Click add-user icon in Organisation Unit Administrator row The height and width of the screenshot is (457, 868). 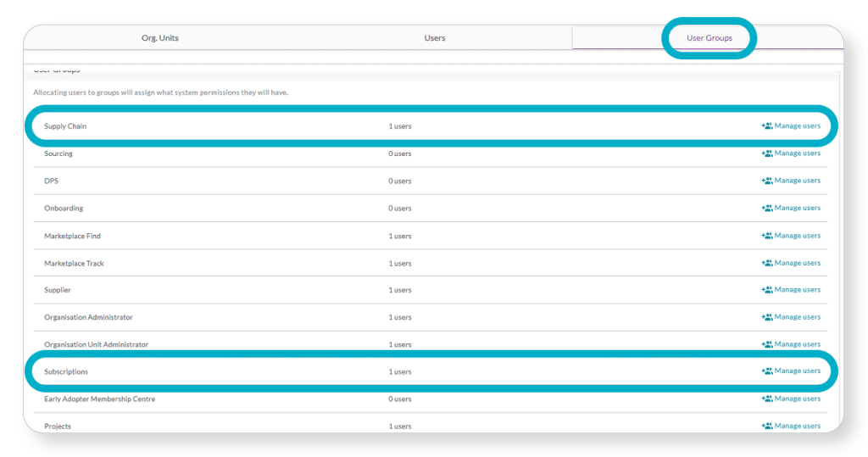766,344
